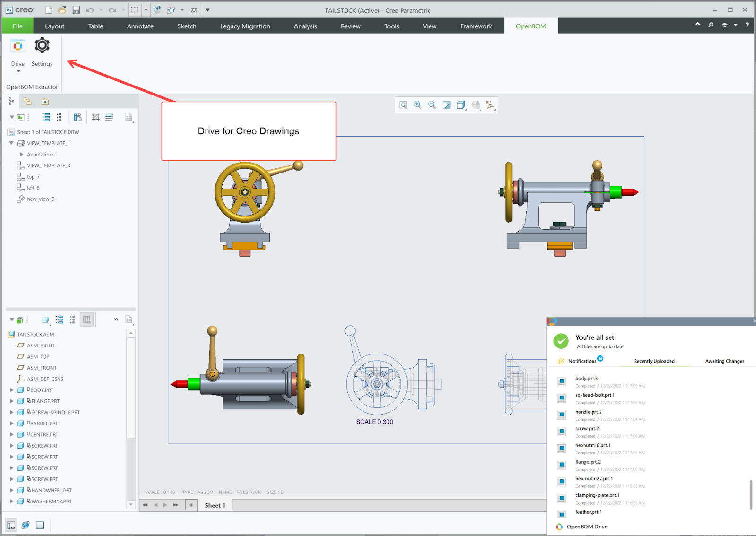The image size is (756, 536).
Task: Switch to the Legacy Migration tab
Action: tap(245, 26)
